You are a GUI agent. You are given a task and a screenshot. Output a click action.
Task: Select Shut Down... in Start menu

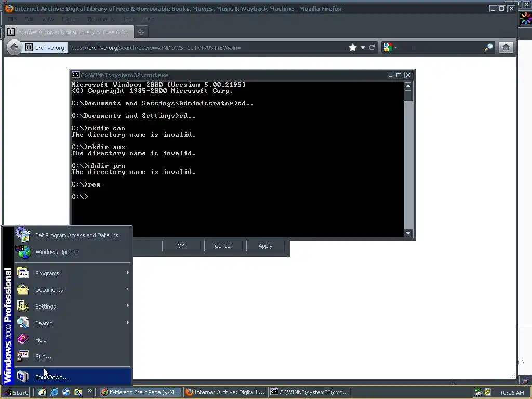pyautogui.click(x=73, y=377)
